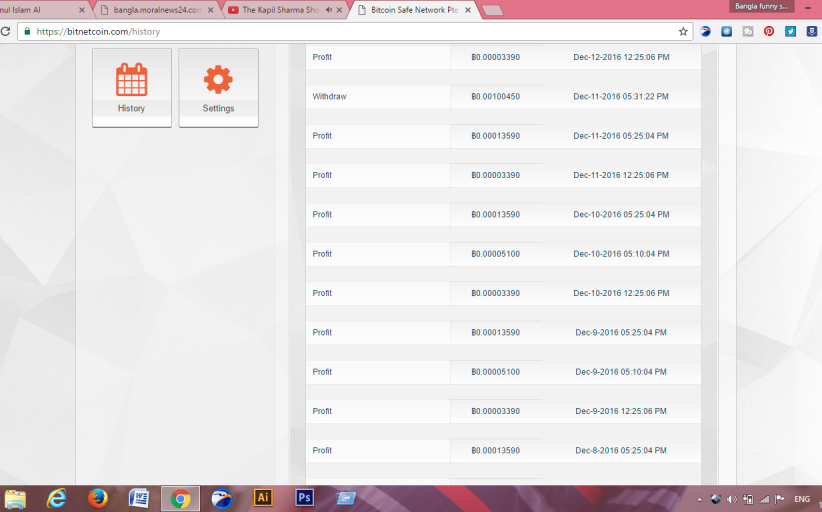The height and width of the screenshot is (512, 822).
Task: Click the address bar URL field
Action: [x=350, y=31]
